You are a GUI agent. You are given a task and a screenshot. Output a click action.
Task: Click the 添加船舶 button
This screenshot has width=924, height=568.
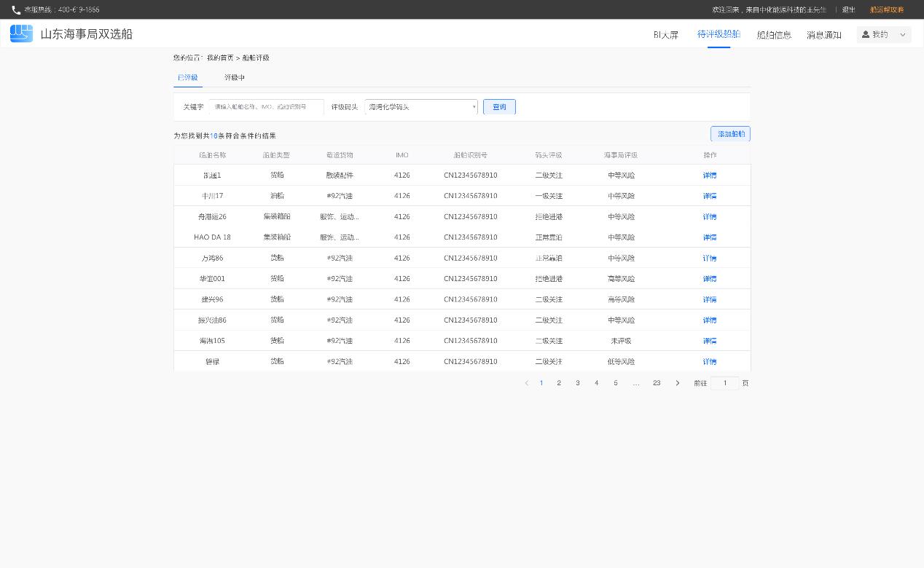[730, 134]
